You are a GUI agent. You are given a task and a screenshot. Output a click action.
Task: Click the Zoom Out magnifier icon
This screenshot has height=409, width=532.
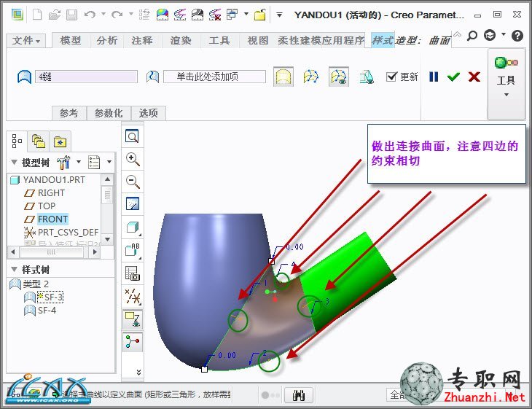point(133,182)
